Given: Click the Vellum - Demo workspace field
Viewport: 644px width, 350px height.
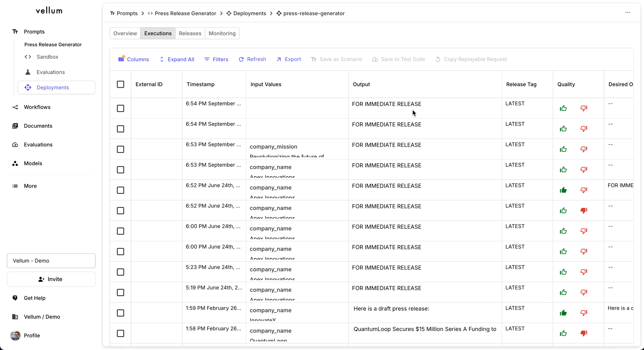Looking at the screenshot, I should (x=51, y=261).
